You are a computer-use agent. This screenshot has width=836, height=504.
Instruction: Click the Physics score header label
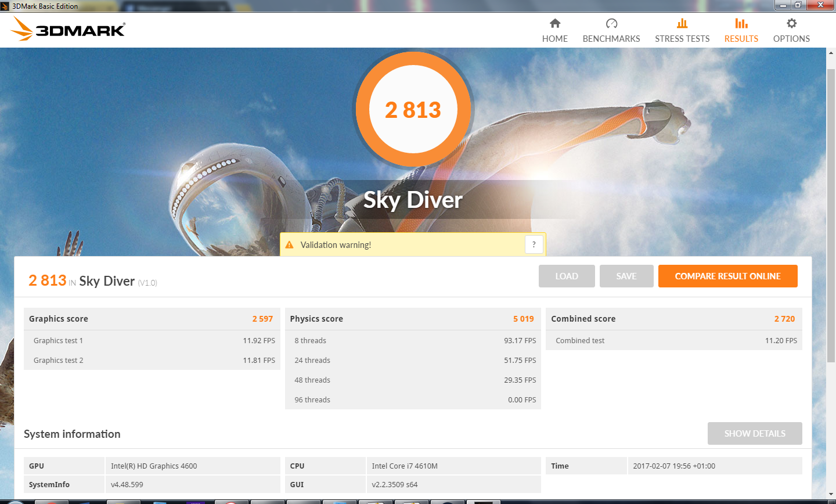click(316, 319)
